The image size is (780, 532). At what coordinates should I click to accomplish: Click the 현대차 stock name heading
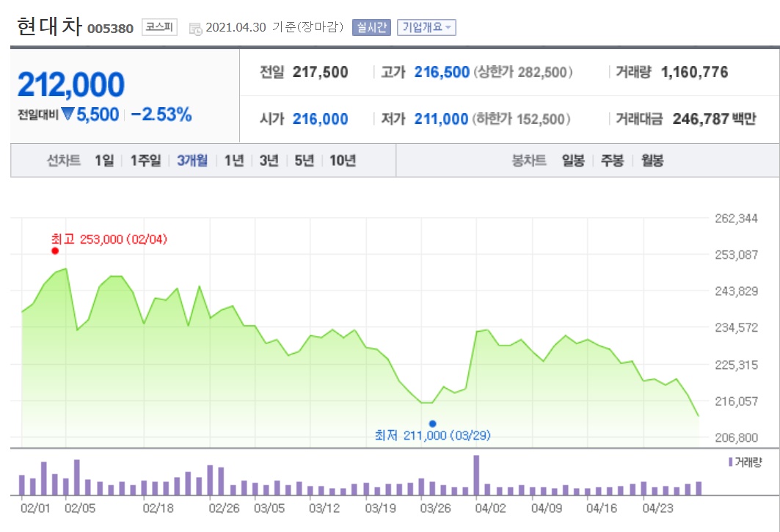(x=49, y=26)
